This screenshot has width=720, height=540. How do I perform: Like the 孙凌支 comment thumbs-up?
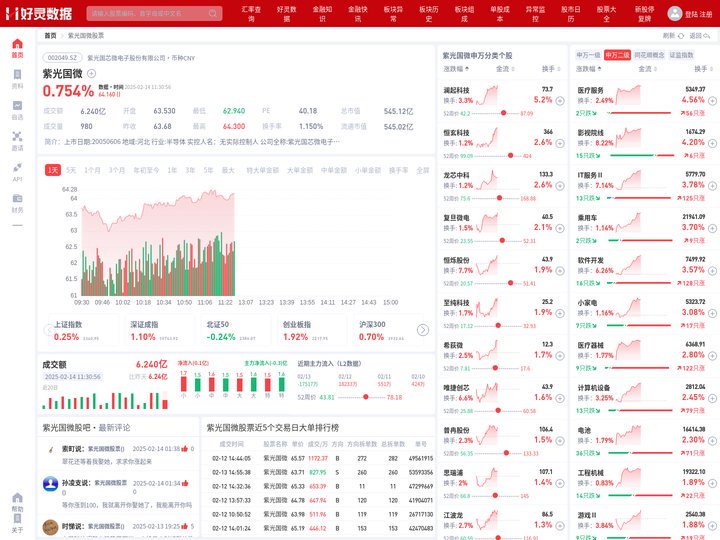pyautogui.click(x=185, y=483)
